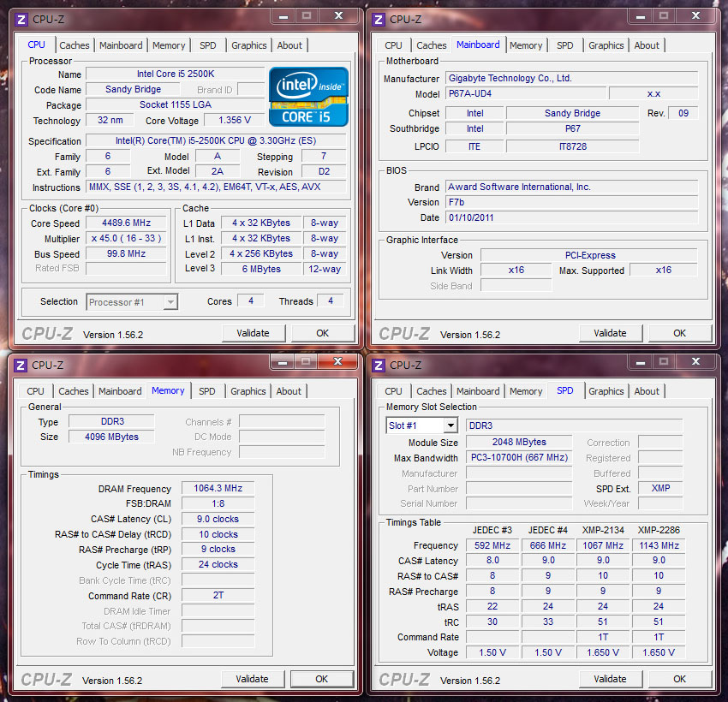Close the Mainboard tab window
The image size is (728, 702).
click(x=695, y=16)
